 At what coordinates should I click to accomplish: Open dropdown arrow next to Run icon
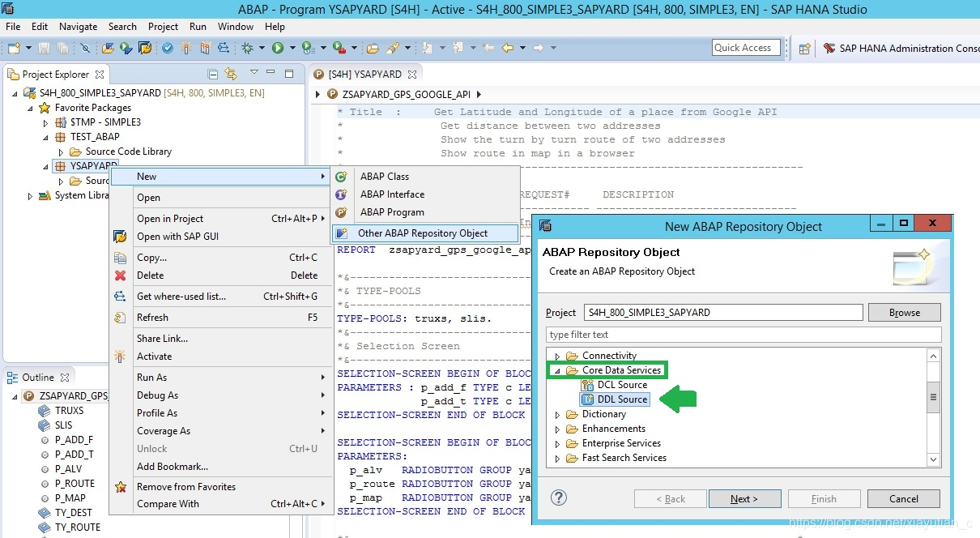tap(292, 48)
